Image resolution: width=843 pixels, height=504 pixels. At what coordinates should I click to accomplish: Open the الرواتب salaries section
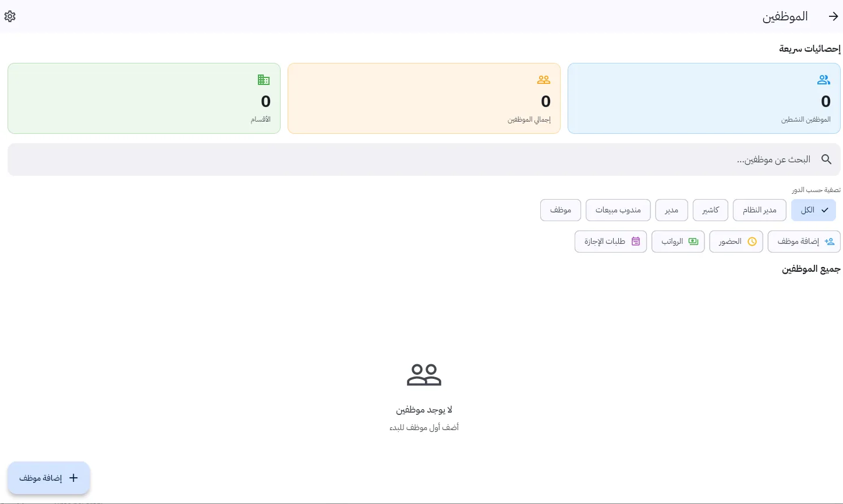tap(678, 242)
